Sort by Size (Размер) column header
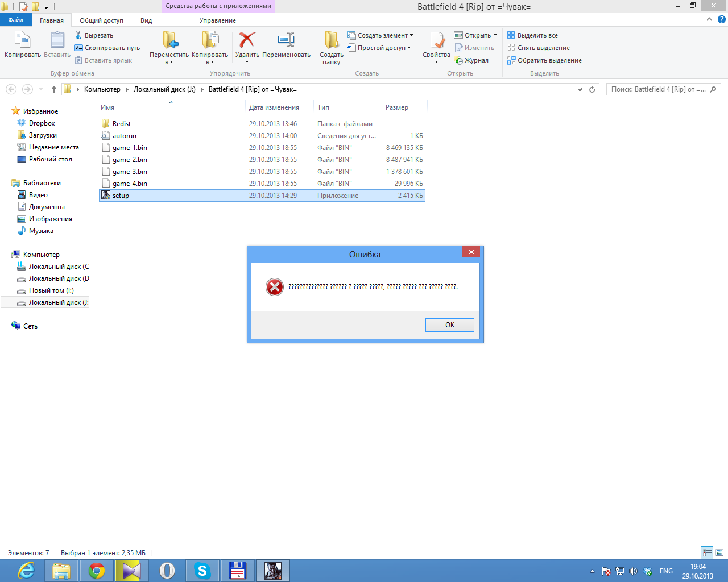The width and height of the screenshot is (728, 582). (404, 107)
